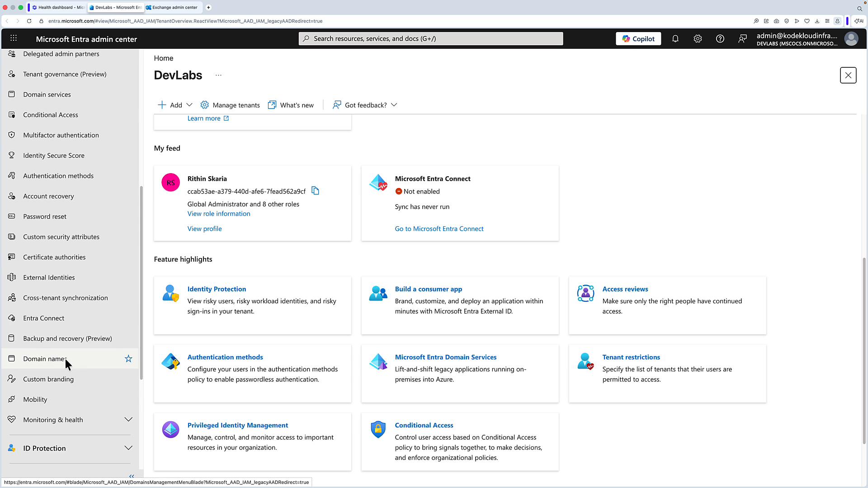
Task: Favorite Domain names with the star icon
Action: tap(128, 358)
